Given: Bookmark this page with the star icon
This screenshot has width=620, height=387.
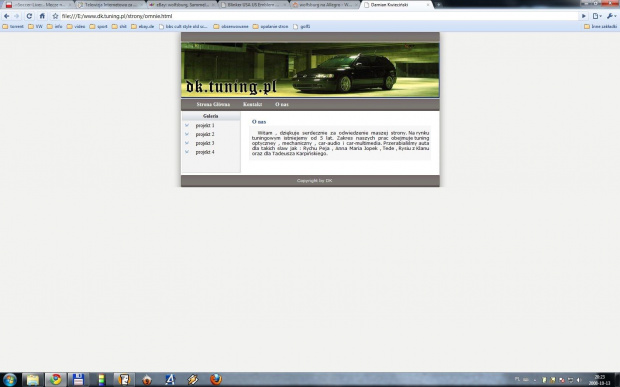Looking at the screenshot, I should pyautogui.click(x=55, y=16).
